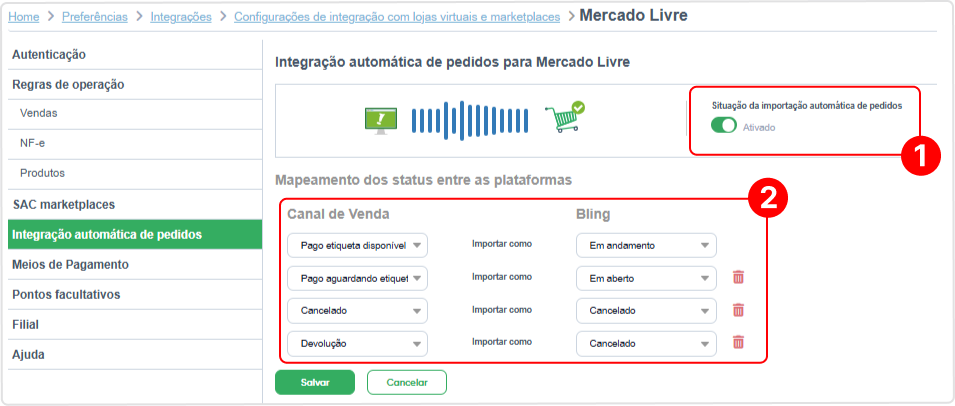Open Cancelado sales channel dropdown
Screen dimensions: 955x406
(x=358, y=310)
